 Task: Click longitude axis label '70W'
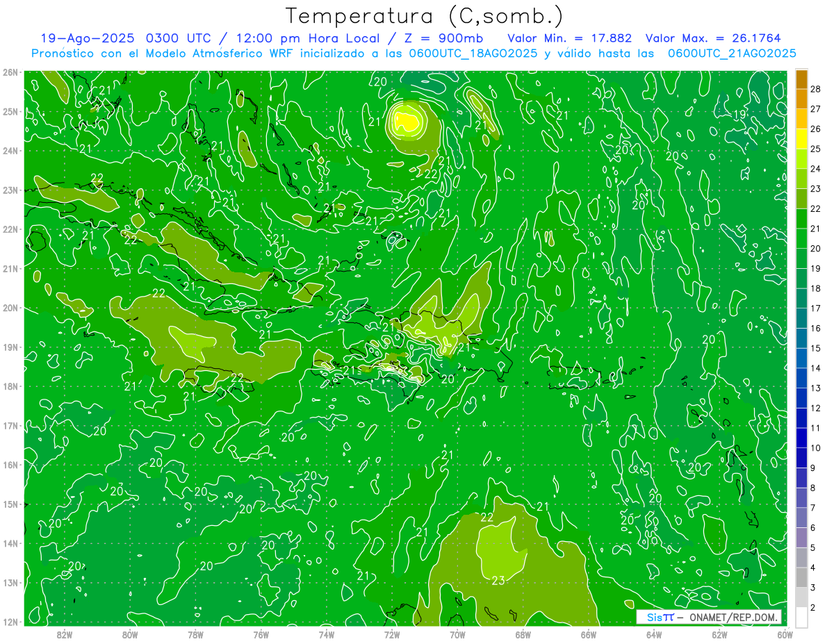[457, 634]
